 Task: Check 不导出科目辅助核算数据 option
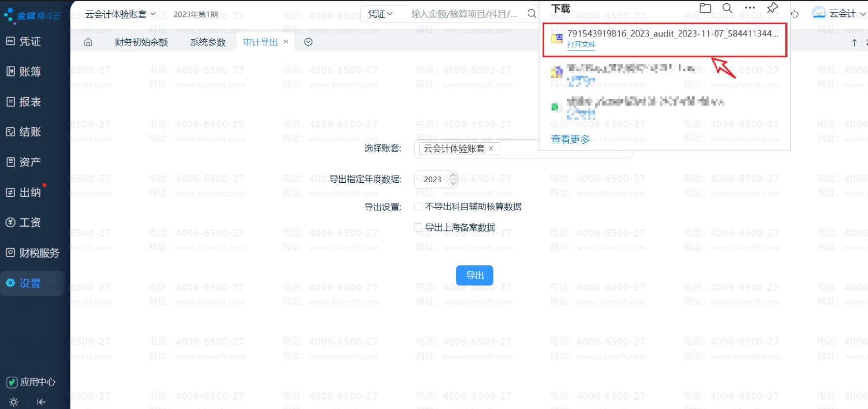coord(418,206)
